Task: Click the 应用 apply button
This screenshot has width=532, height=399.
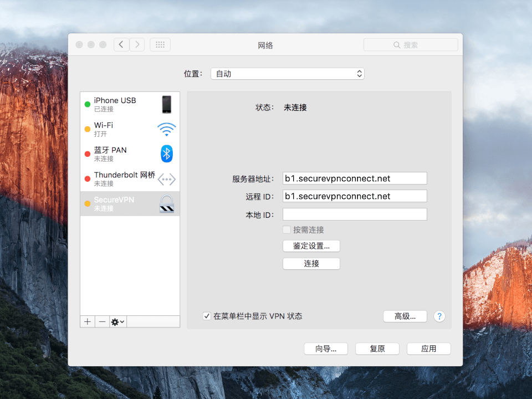Action: (x=428, y=349)
